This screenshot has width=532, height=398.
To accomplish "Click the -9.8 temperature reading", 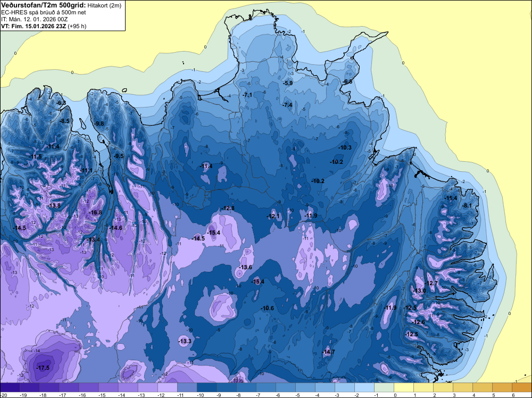I will pos(99,123).
